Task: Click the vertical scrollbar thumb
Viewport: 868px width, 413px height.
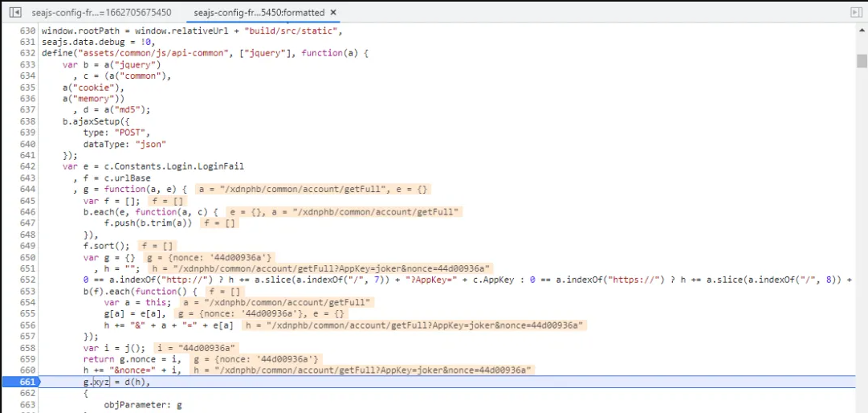Action: click(x=862, y=60)
